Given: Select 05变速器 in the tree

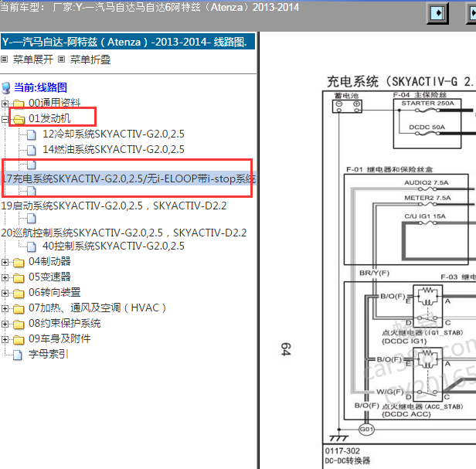Looking at the screenshot, I should (49, 277).
